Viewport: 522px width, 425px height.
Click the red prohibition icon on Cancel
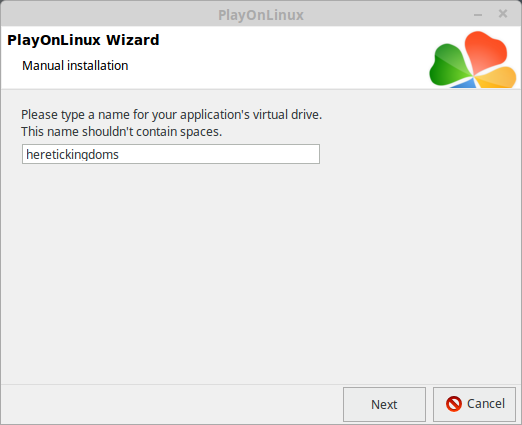pos(454,404)
